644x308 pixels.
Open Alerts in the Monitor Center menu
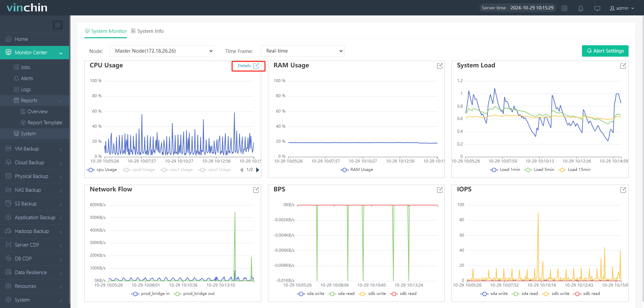tap(27, 78)
